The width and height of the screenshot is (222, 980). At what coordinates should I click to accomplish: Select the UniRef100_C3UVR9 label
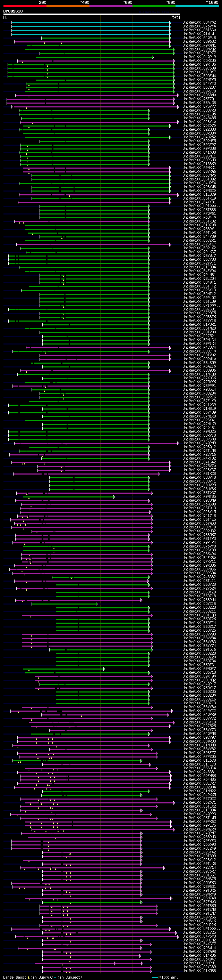(x=199, y=485)
